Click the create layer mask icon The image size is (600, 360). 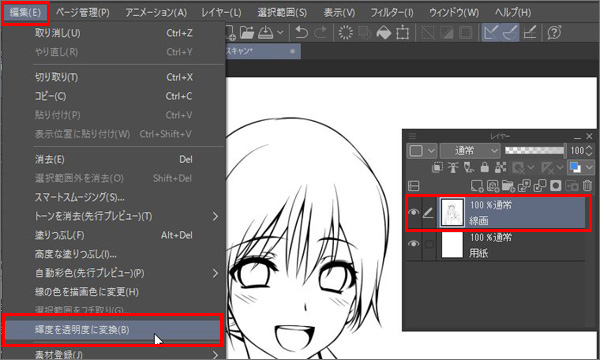click(556, 186)
